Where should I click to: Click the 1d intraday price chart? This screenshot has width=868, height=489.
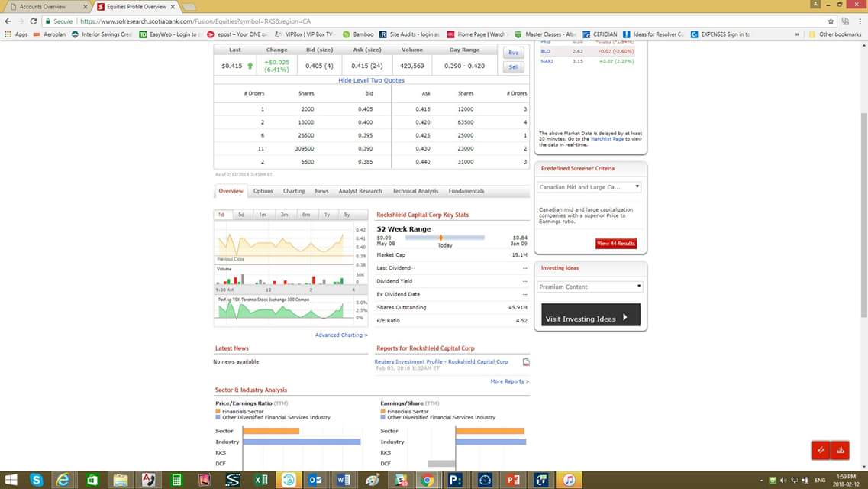tap(285, 244)
